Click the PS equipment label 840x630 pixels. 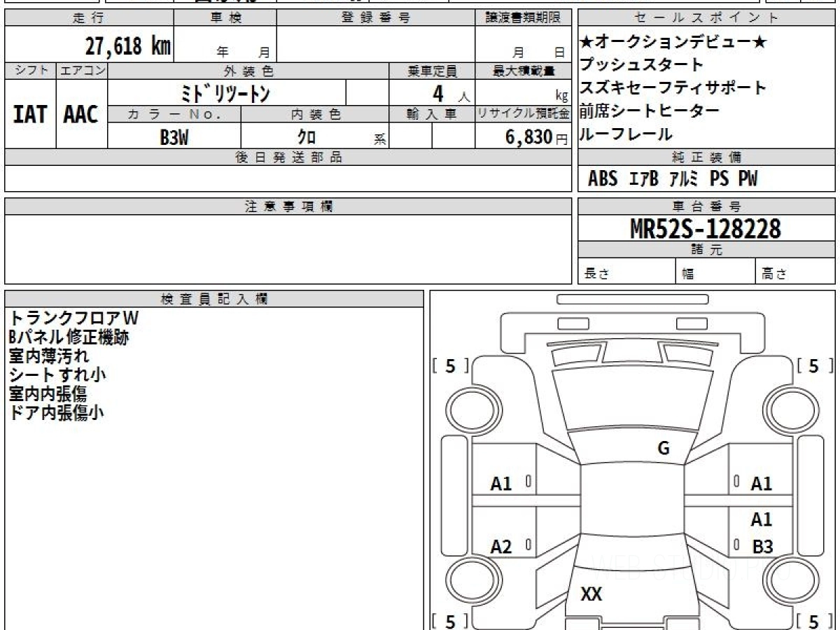coord(719,179)
